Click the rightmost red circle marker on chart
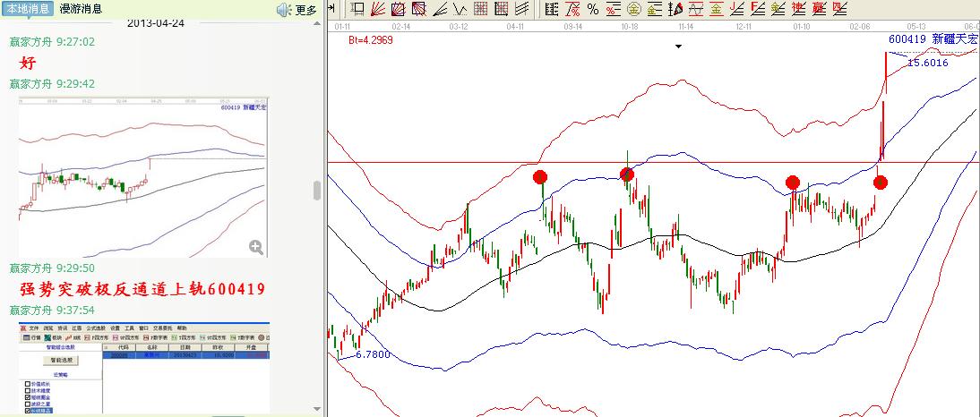 click(880, 183)
